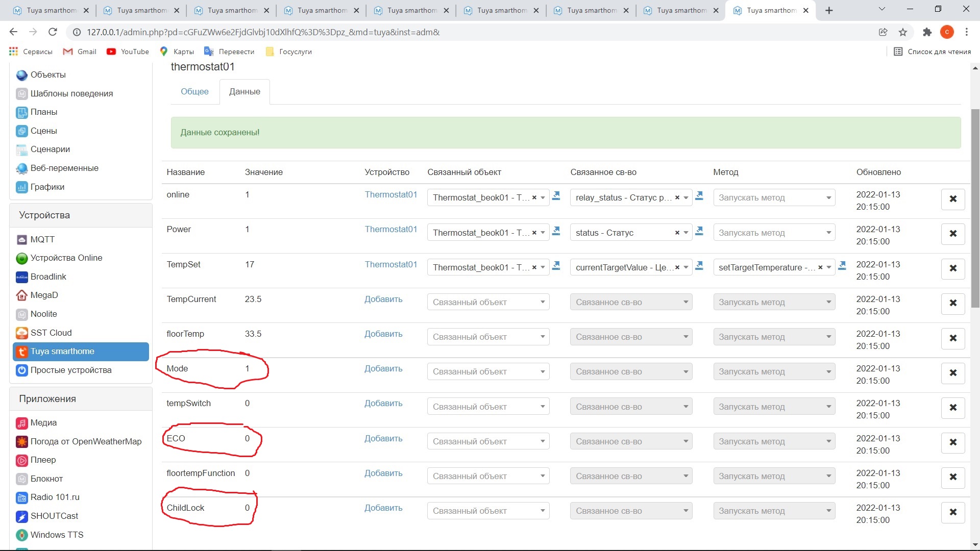Open Thermostat01 device link in TempSet row
Viewport: 980px width, 551px height.
click(390, 264)
